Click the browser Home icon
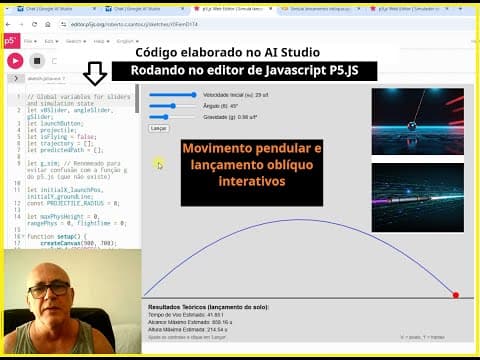This screenshot has width=480, height=360. (48, 24)
